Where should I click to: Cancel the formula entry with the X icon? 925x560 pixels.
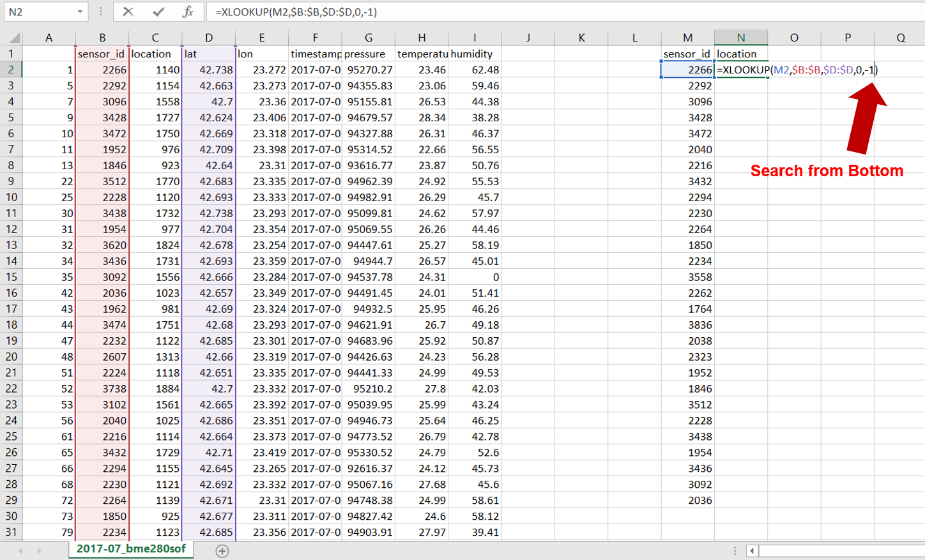[128, 11]
